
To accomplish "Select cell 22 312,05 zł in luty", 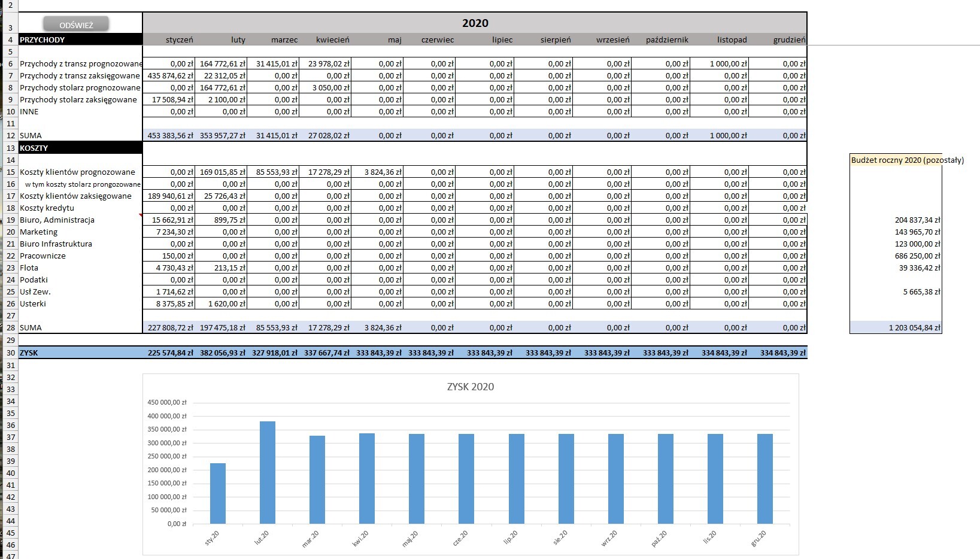I will [221, 76].
